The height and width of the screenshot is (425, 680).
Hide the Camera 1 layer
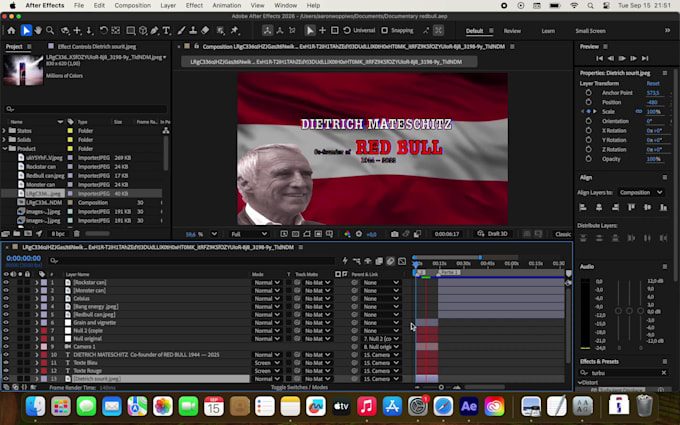click(6, 347)
